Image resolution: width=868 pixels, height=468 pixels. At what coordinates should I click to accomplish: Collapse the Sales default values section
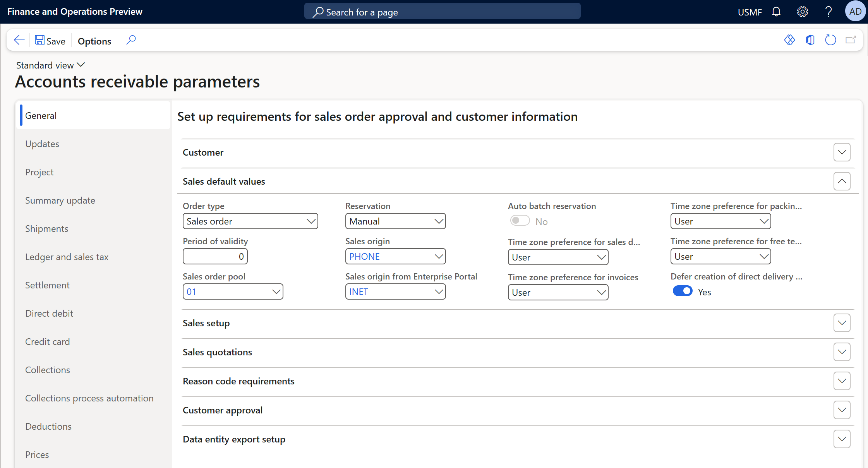point(842,181)
